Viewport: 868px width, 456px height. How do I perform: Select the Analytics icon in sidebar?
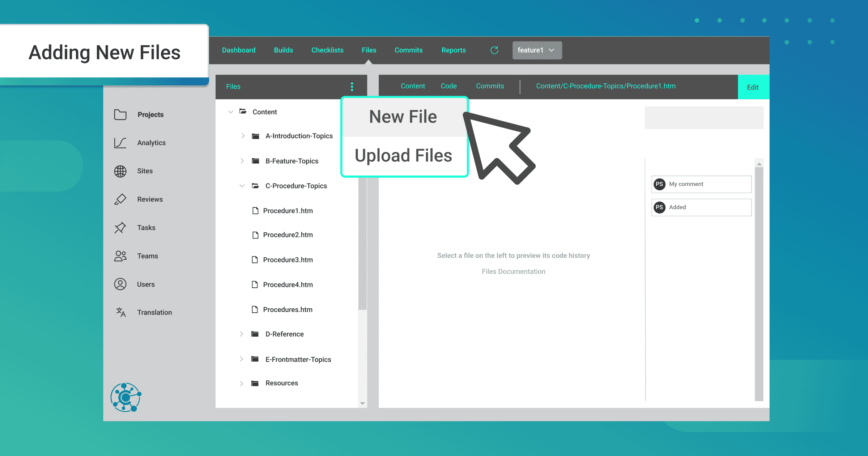120,143
